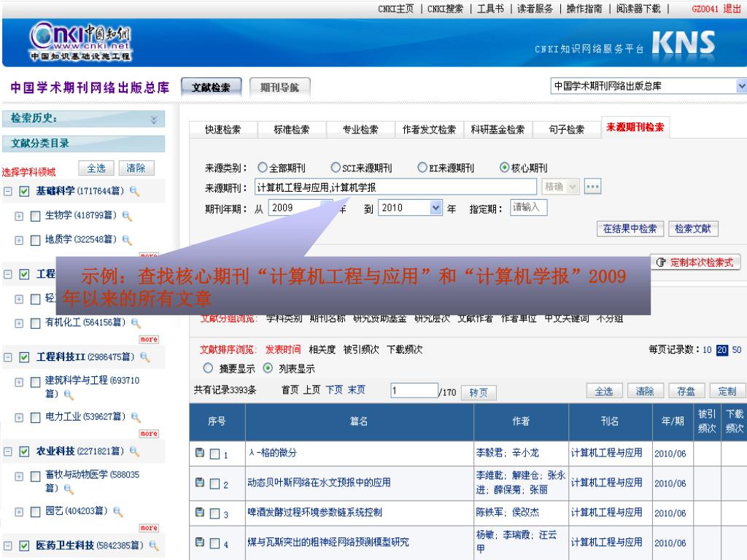Click save disk icon in result row 4
Screen dimensions: 747x560
(200, 542)
